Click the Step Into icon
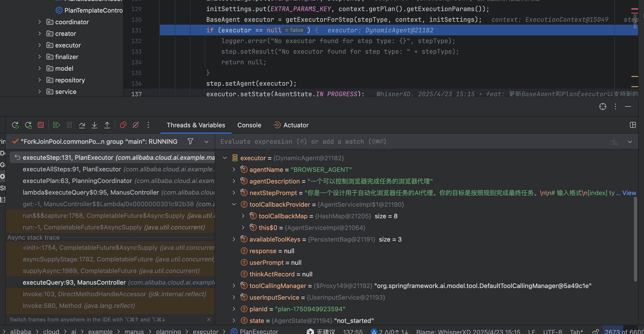This screenshot has width=644, height=334. tap(94, 125)
